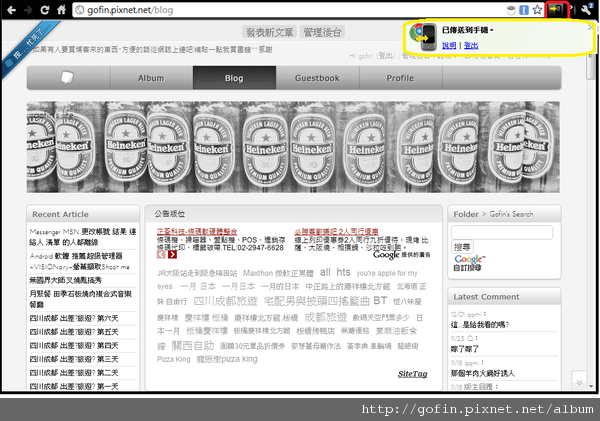600x421 pixels.
Task: Show previous ad with the left arrow
Action: tap(161, 255)
